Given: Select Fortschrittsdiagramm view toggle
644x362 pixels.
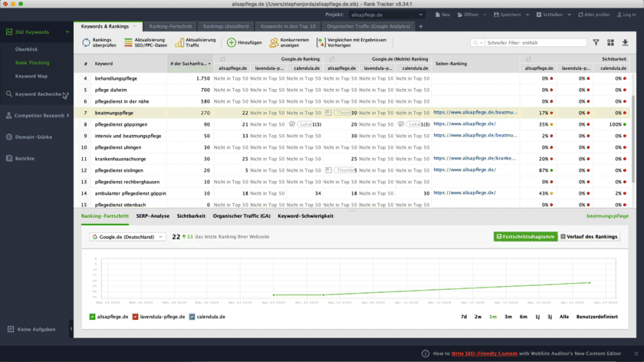Looking at the screenshot, I should [x=525, y=237].
